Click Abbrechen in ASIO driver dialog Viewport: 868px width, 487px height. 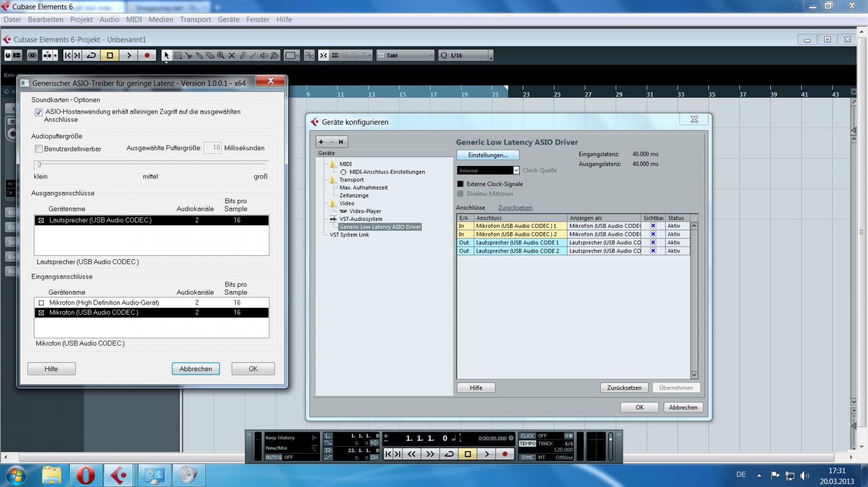195,369
